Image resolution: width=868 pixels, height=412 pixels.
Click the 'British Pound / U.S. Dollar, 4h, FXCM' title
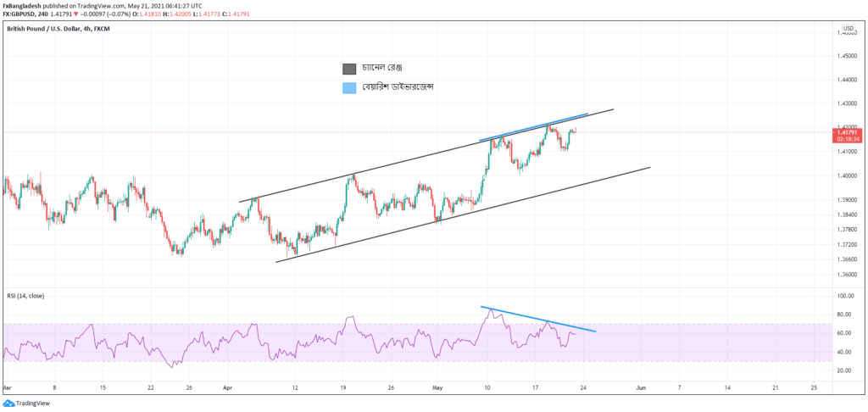pos(58,28)
